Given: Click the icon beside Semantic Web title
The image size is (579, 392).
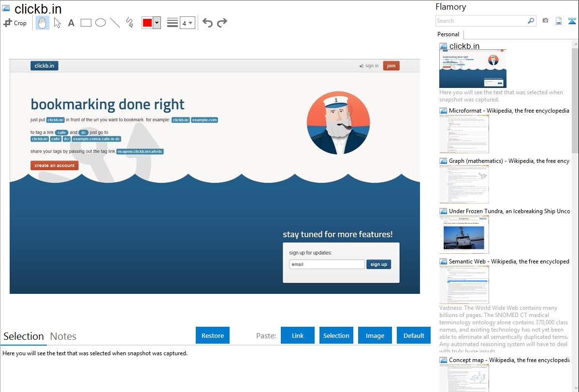Looking at the screenshot, I should (443, 261).
